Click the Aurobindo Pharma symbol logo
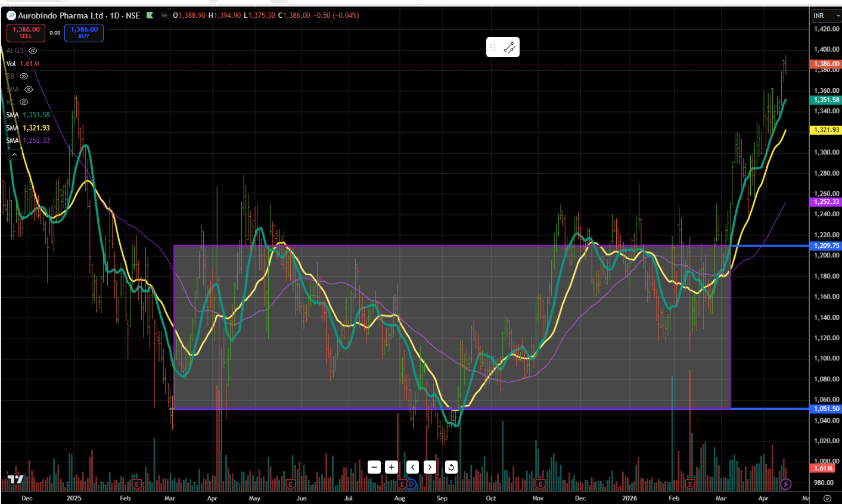 click(11, 15)
